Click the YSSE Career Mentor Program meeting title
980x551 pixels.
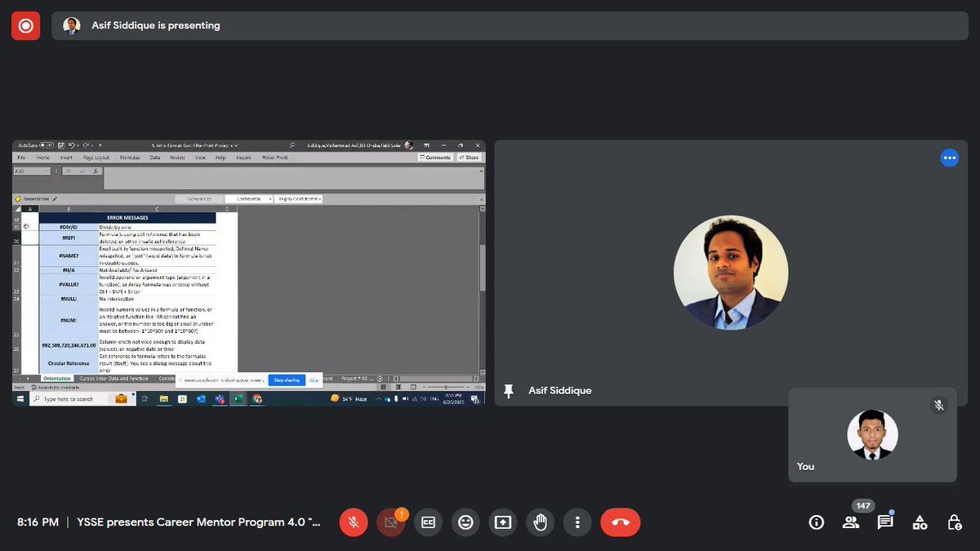[x=199, y=522]
